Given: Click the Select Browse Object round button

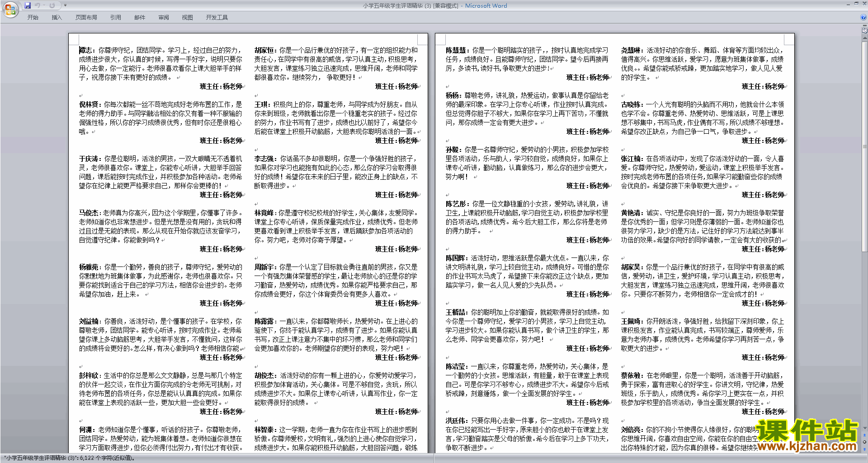Looking at the screenshot, I should click(x=865, y=442).
